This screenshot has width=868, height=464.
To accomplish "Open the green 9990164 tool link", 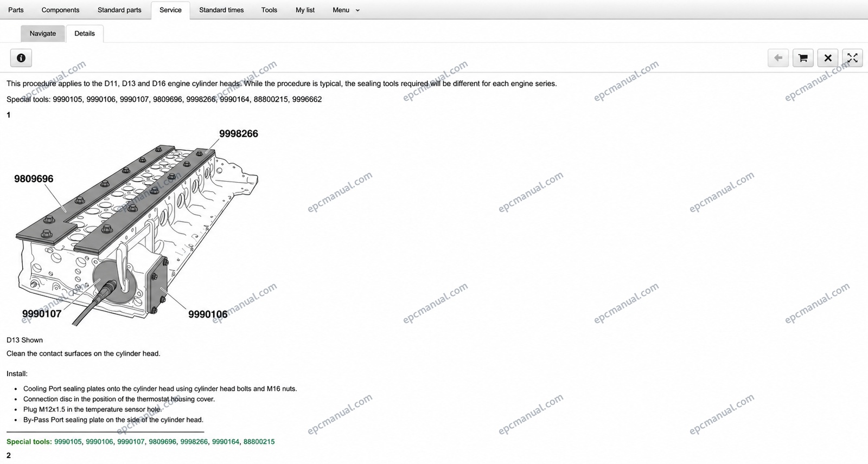I will (x=226, y=442).
